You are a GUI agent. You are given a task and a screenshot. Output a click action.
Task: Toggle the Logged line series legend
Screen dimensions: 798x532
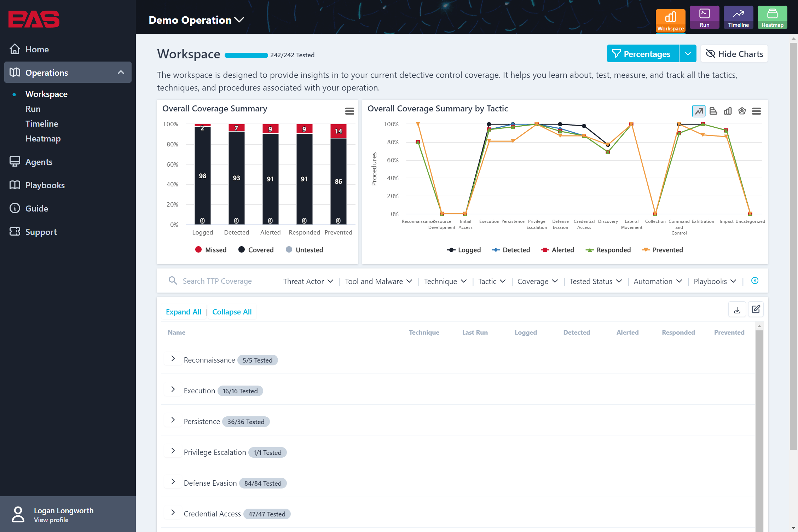(464, 250)
